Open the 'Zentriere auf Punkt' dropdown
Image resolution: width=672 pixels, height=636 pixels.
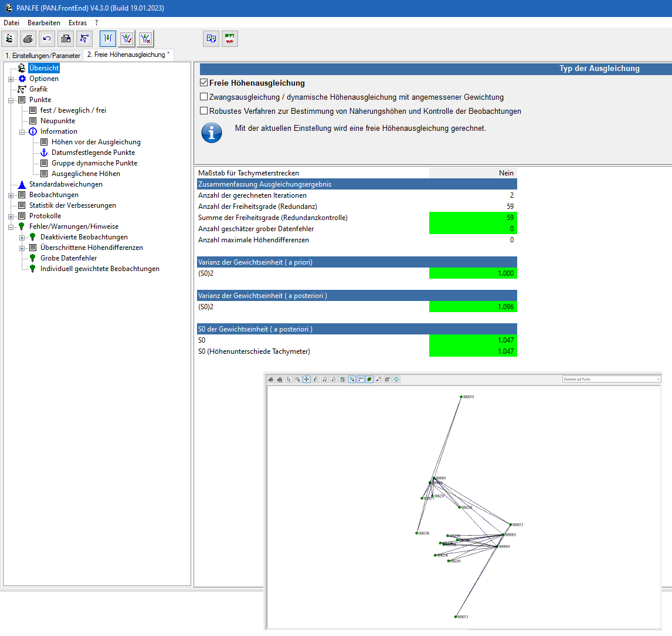[x=658, y=380]
